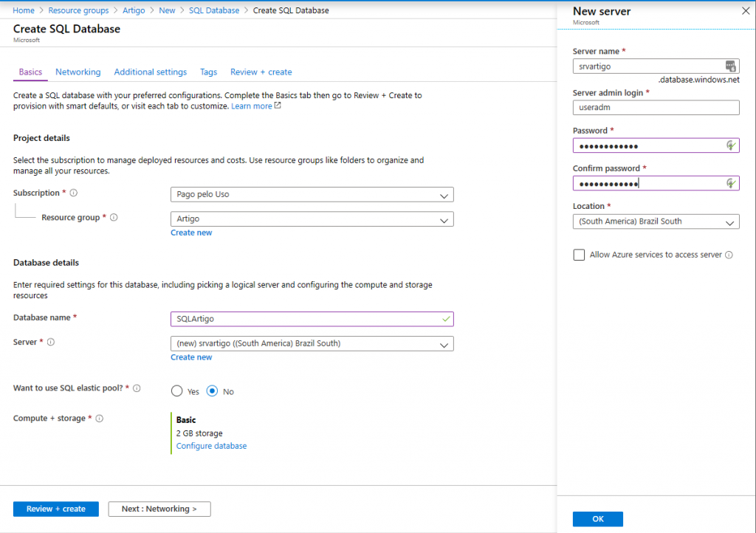This screenshot has width=756, height=533.
Task: Close the New server panel
Action: (x=744, y=11)
